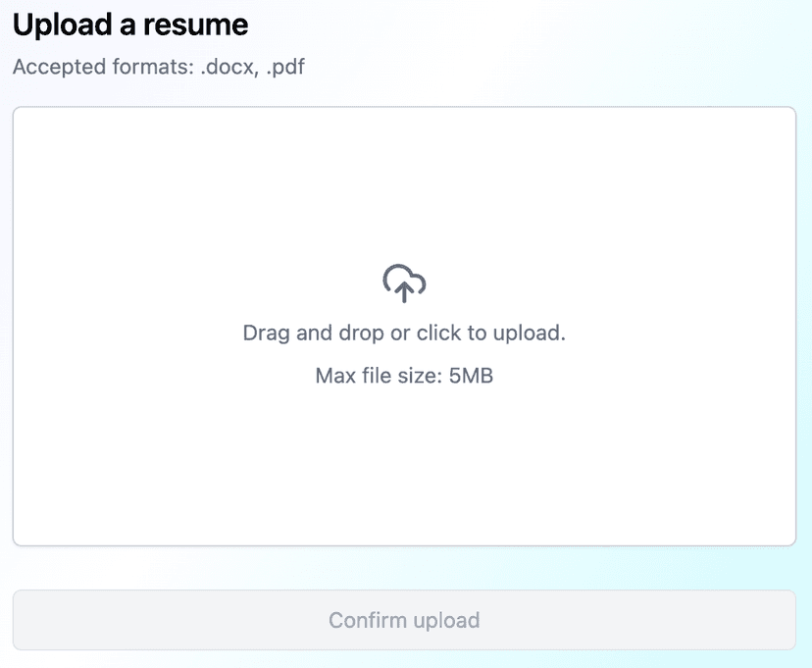Click 'Max file size: 5MB' label
The width and height of the screenshot is (812, 668).
(x=403, y=376)
